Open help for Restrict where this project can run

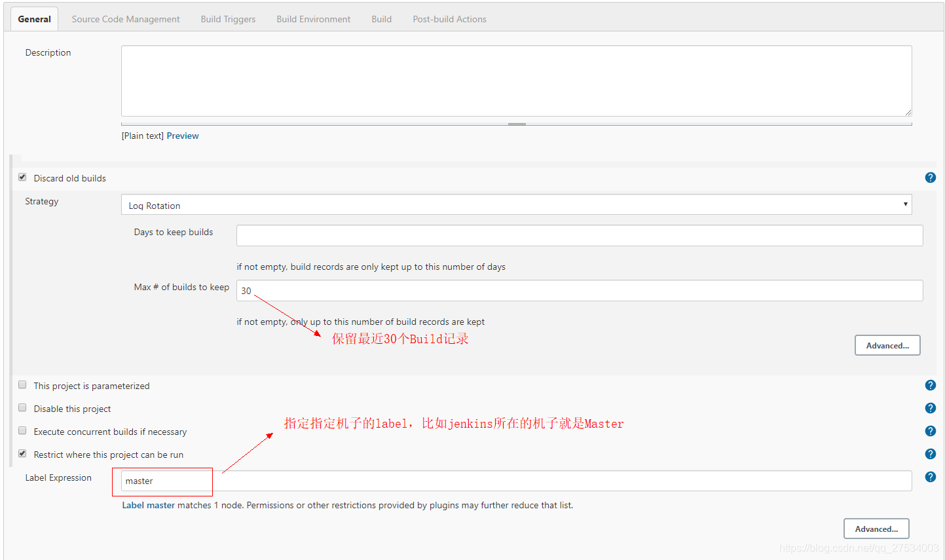(931, 454)
